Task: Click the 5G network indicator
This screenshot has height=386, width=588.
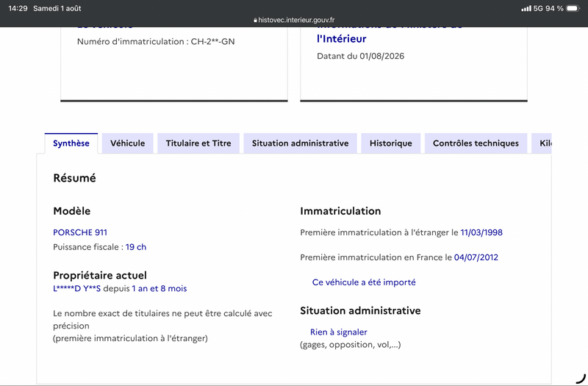Action: (538, 8)
